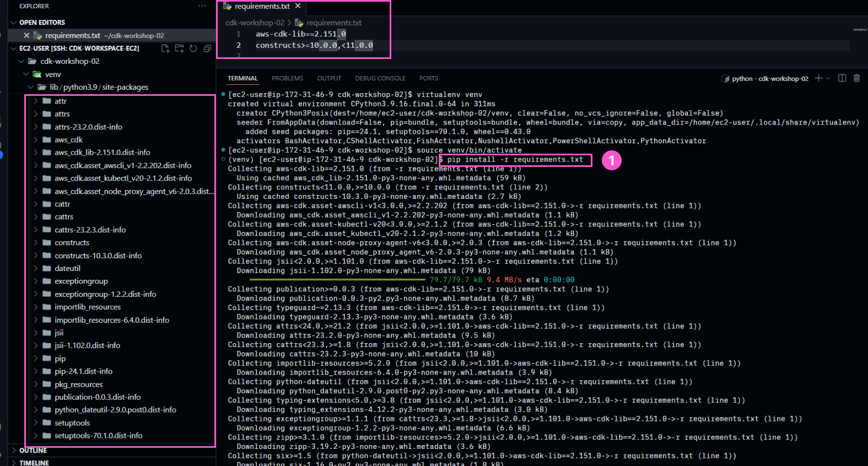Collapse all folders in explorer
The width and height of the screenshot is (868, 466).
pos(207,48)
